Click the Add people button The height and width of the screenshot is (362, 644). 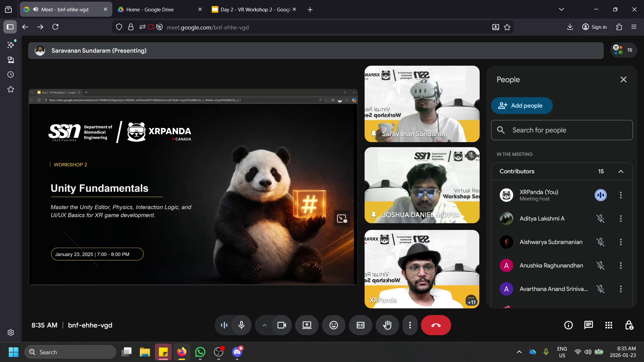coord(522,106)
